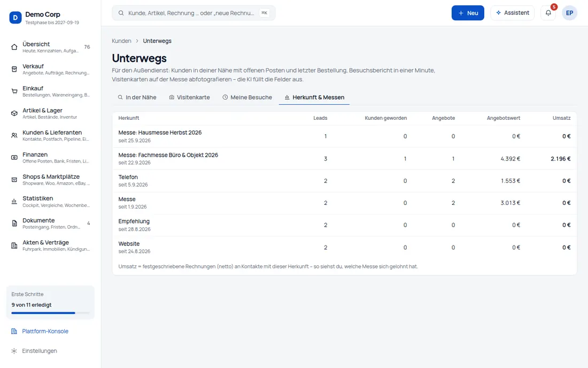The width and height of the screenshot is (588, 368).
Task: Click the Telefon origin row
Action: click(x=344, y=181)
